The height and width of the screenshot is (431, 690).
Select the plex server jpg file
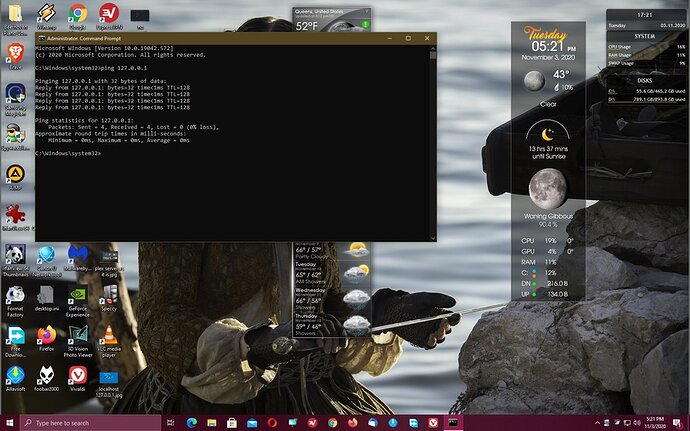109,263
